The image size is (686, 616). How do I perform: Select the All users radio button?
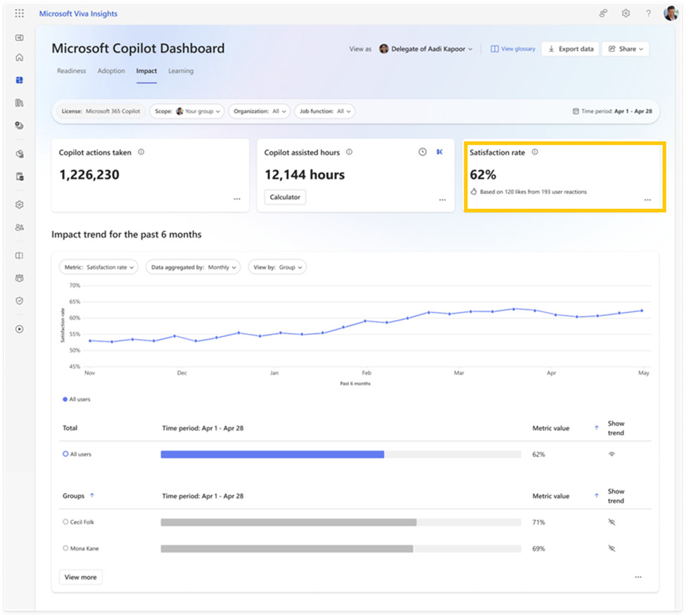point(65,454)
